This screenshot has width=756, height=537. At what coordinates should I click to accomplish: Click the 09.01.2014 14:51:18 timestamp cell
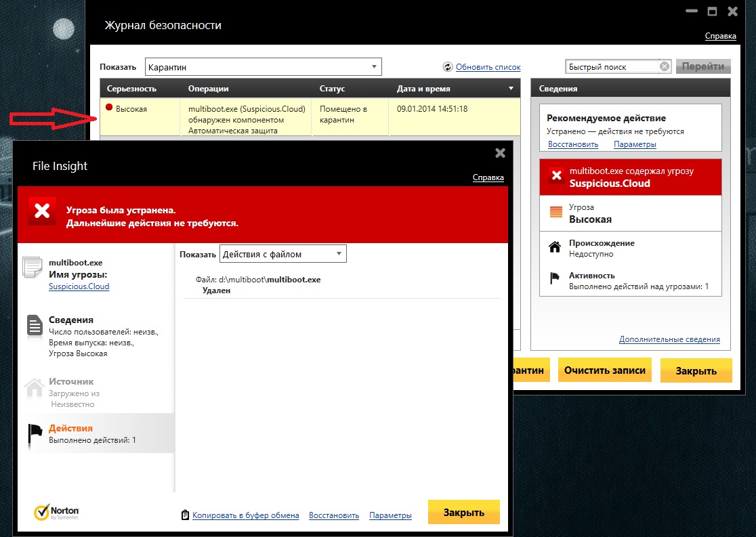432,109
